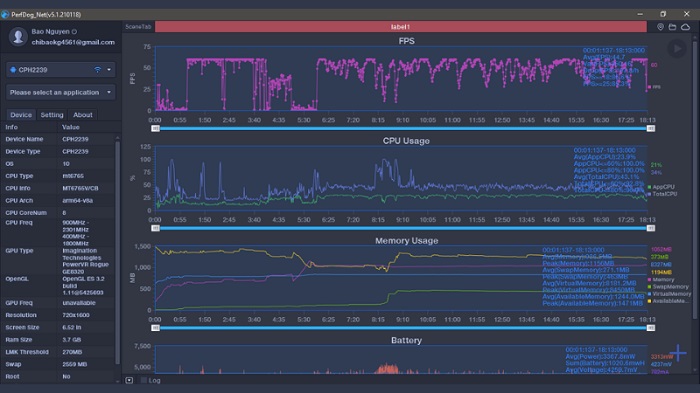Switch to the Device tab
Image resolution: width=700 pixels, height=393 pixels.
click(21, 115)
